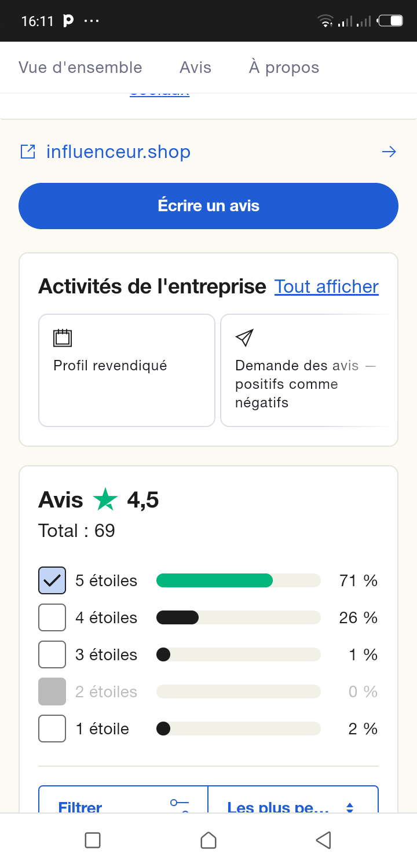Check the 4 étoiles checkbox

coord(52,617)
